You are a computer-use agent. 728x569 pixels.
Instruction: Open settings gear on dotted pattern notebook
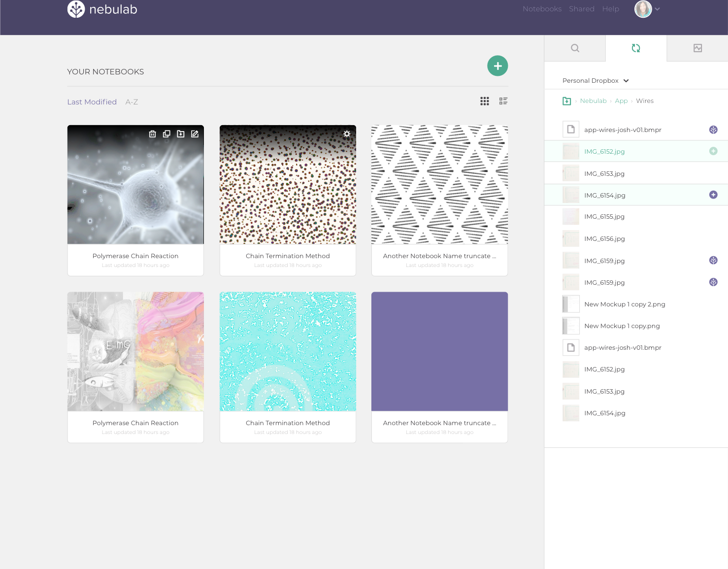pos(347,134)
